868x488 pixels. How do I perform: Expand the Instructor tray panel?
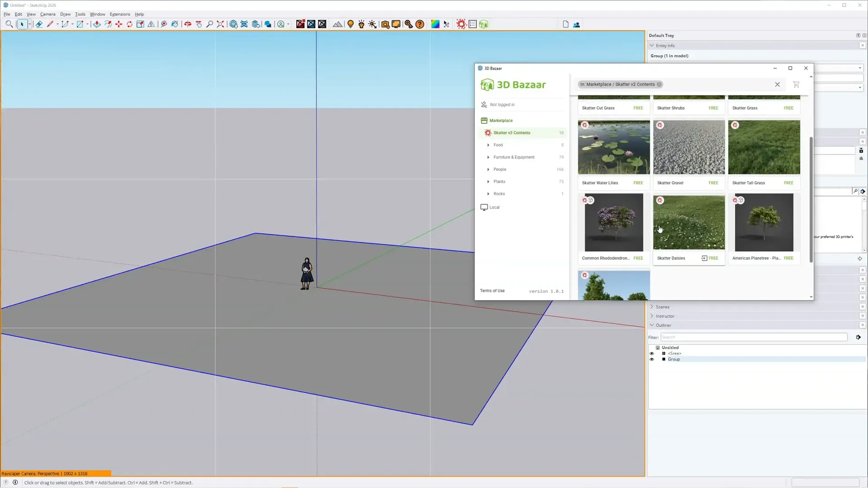coord(651,316)
